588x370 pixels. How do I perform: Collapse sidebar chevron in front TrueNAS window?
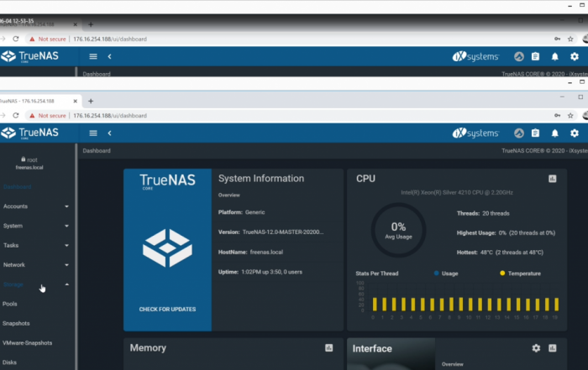click(x=109, y=133)
